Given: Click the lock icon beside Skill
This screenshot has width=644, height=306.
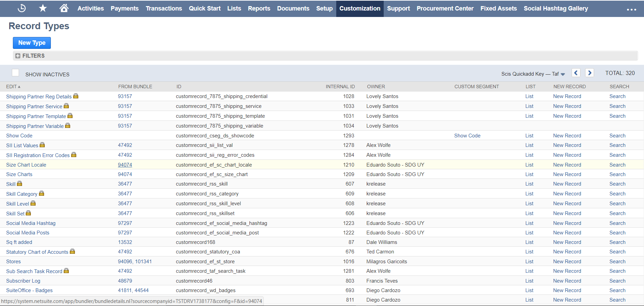Looking at the screenshot, I should (x=19, y=183).
